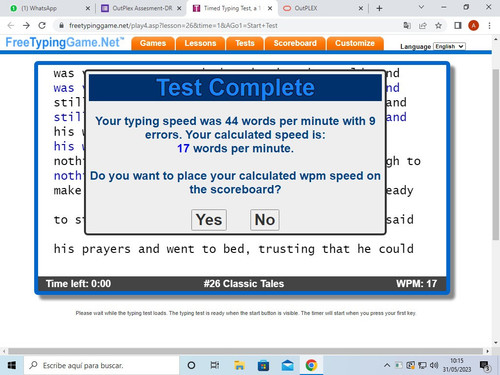
Task: Open File Explorer from the taskbar
Action: click(239, 366)
